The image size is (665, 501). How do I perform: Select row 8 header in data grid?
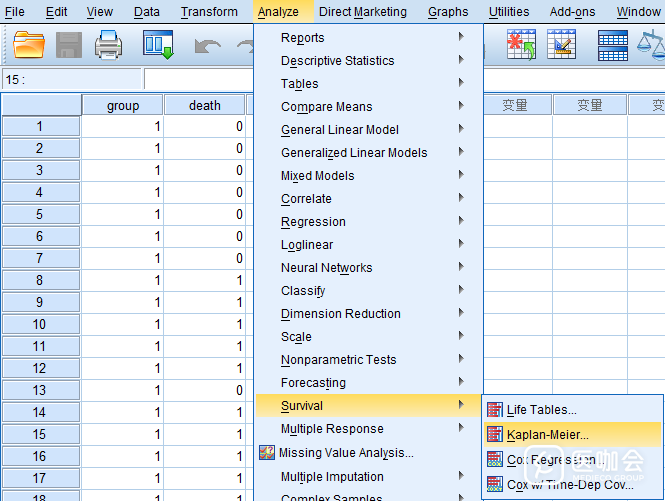(40, 280)
